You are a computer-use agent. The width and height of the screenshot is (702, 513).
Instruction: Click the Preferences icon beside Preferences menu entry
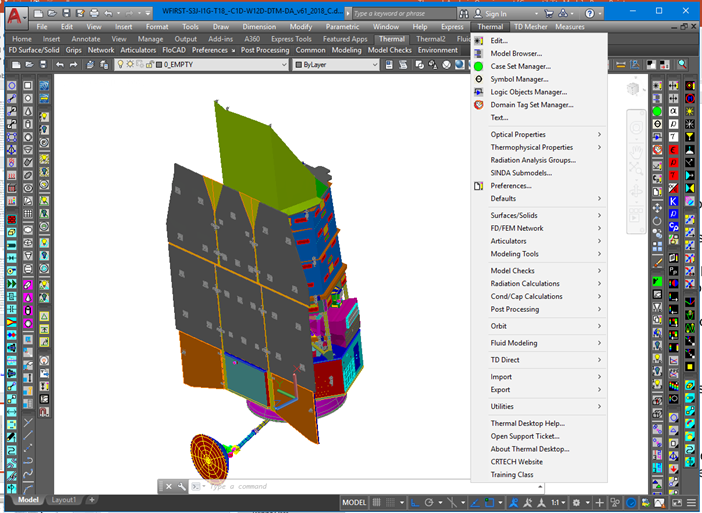tap(479, 186)
